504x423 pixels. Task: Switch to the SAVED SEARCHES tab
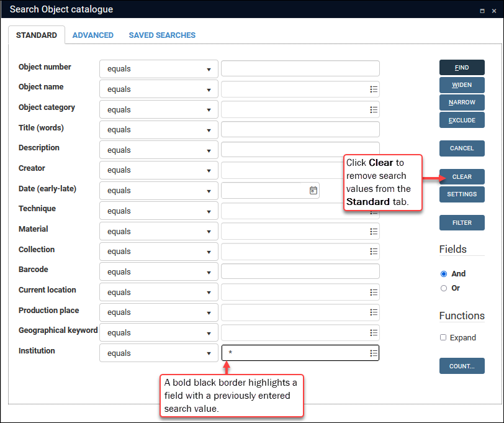coord(162,35)
